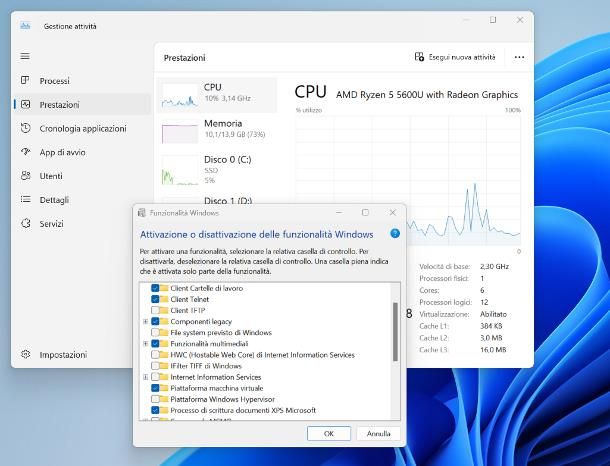The height and width of the screenshot is (466, 610).
Task: Click the Task Manager app icon in title bar
Action: [25, 26]
